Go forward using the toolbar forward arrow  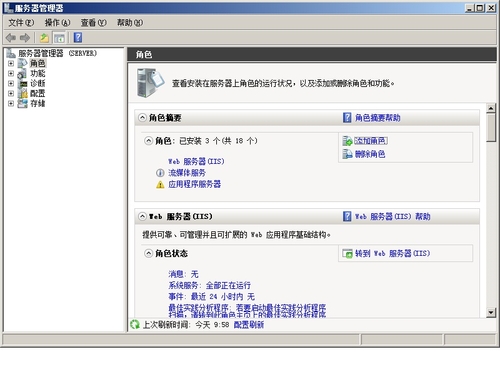click(25, 38)
